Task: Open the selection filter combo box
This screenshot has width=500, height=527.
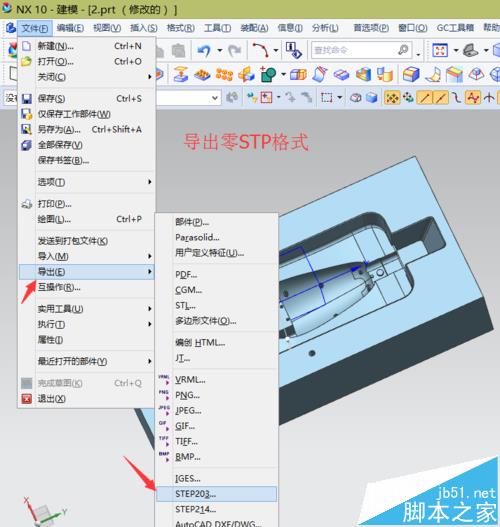Action: [188, 98]
